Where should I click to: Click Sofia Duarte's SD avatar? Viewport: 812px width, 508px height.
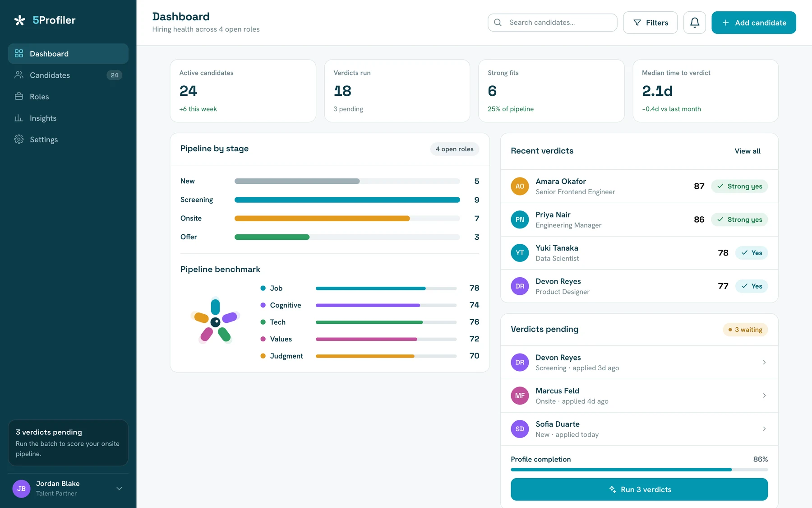[x=520, y=429]
